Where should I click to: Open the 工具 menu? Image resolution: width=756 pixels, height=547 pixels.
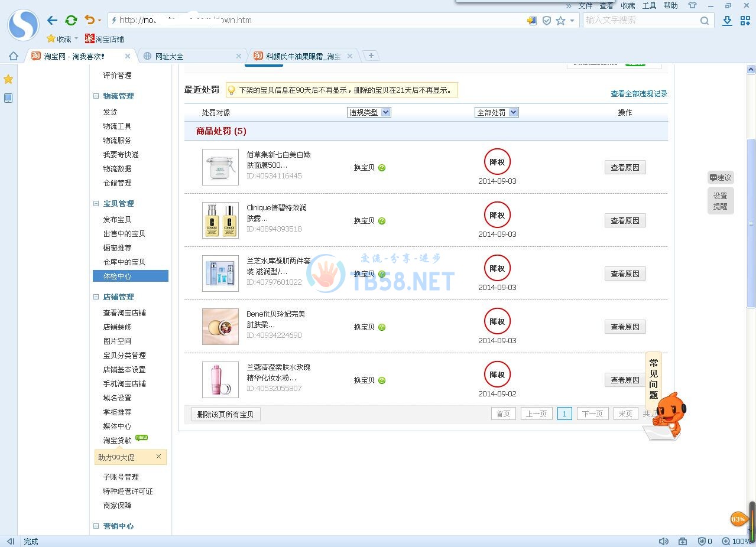(x=649, y=6)
